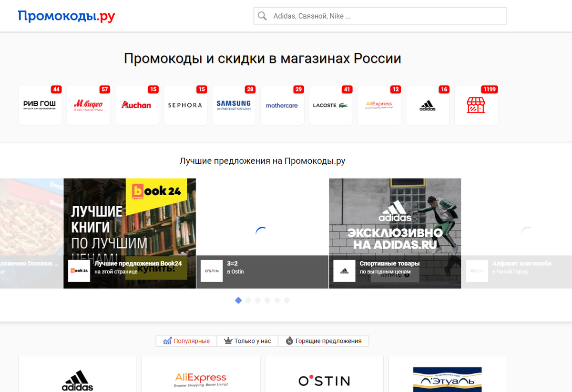572x392 pixels.
Task: Open the AliExpress tile in top row
Action: [379, 105]
